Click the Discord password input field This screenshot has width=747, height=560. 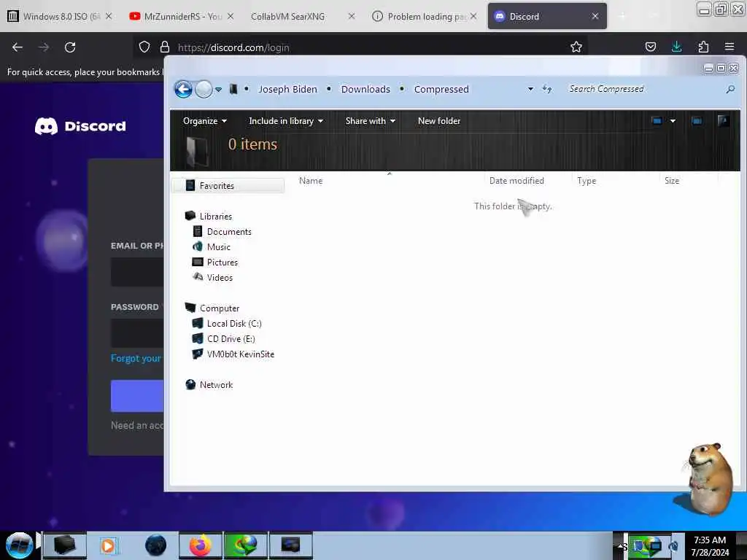pyautogui.click(x=137, y=333)
